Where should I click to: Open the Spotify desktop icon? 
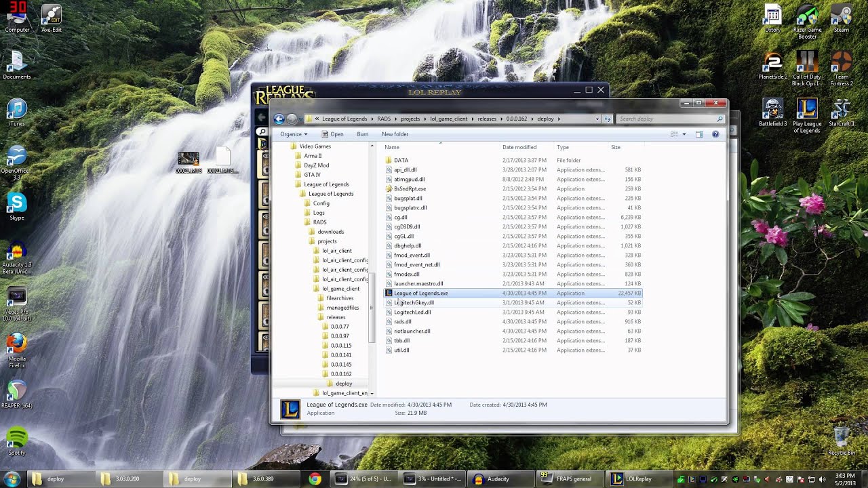(17, 441)
